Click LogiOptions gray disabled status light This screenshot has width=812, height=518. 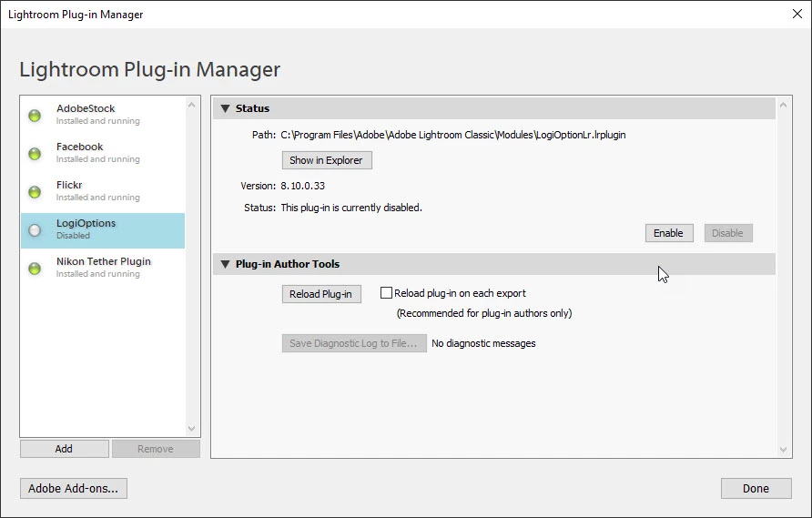(35, 230)
